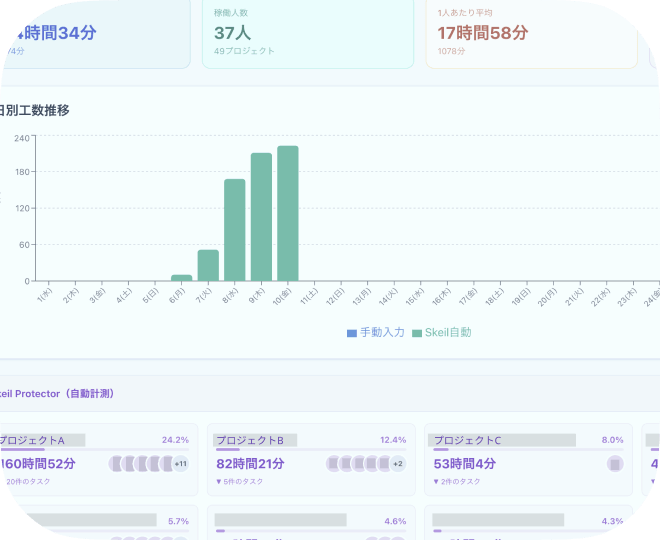The width and height of the screenshot is (660, 540).
Task: Expand 2件のタスク under プロジェクトC
Action: click(457, 482)
